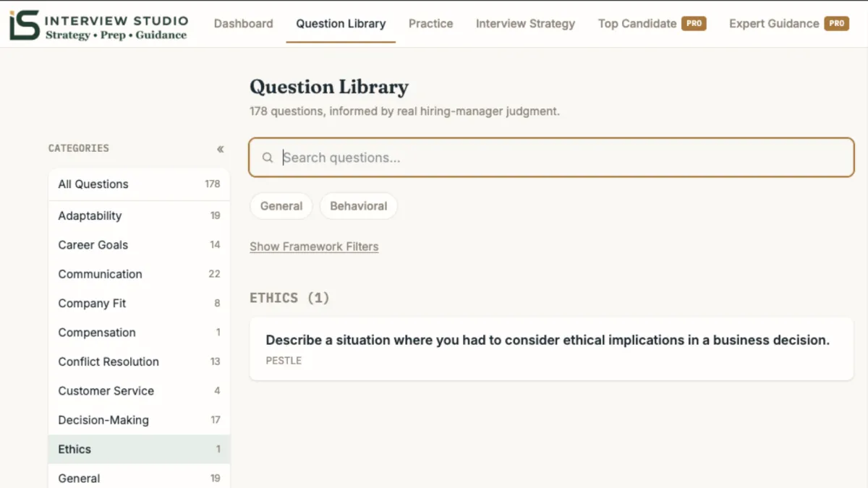The height and width of the screenshot is (488, 868).
Task: Click the 178 questions subtitle text
Action: tap(404, 112)
